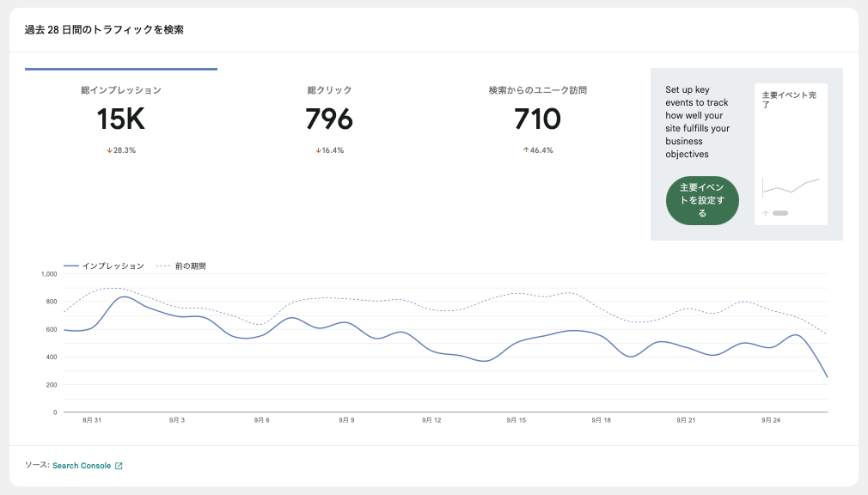Click the 796 total clicks value
Viewport: 868px width, 495px height.
tap(329, 119)
